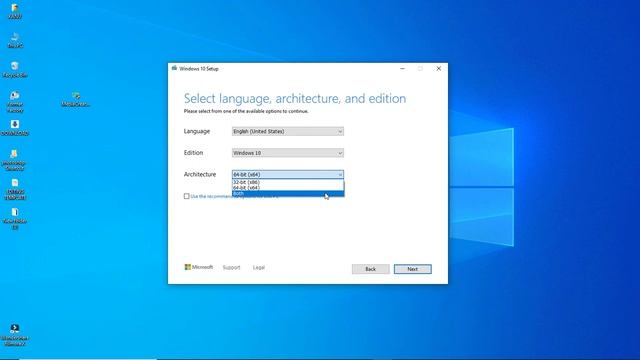Click the Architecture field label
The image size is (640, 360).
click(200, 174)
